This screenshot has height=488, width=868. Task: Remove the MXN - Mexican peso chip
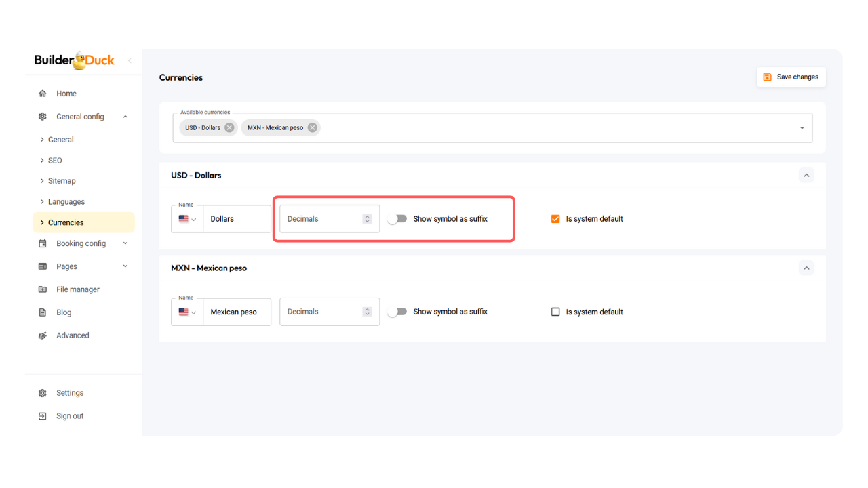(312, 128)
